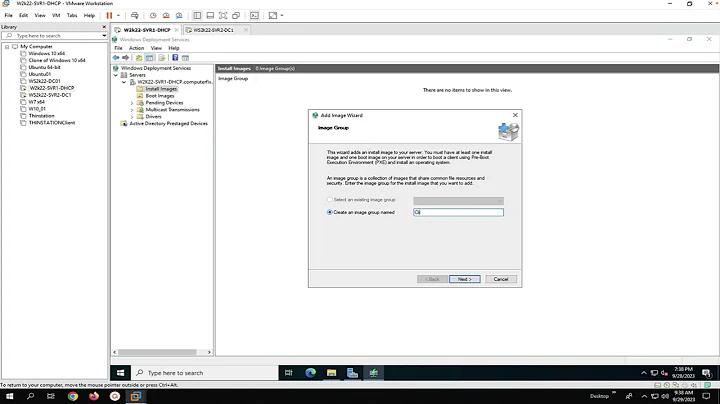
Task: Click the image group name text field
Action: 458,212
